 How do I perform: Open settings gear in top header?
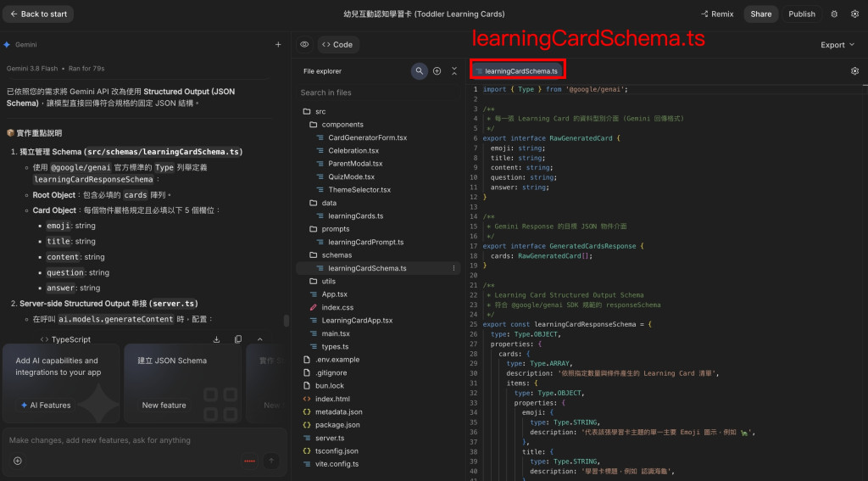point(854,14)
